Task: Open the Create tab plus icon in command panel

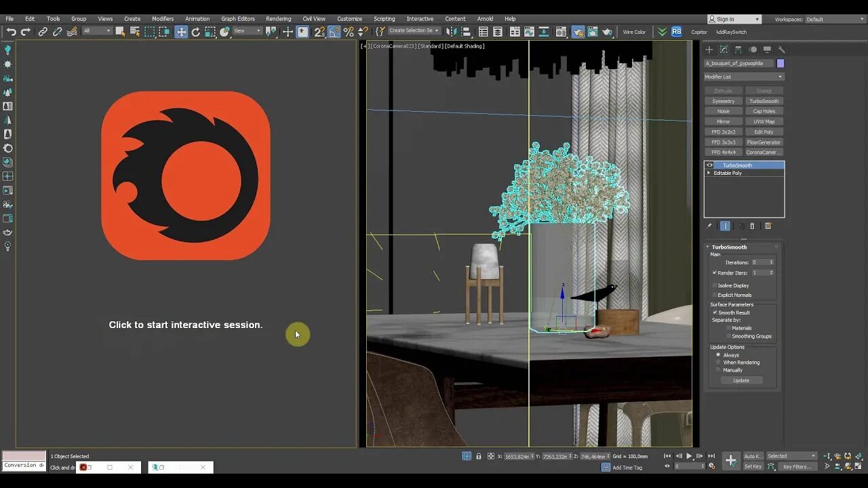Action: pos(709,49)
